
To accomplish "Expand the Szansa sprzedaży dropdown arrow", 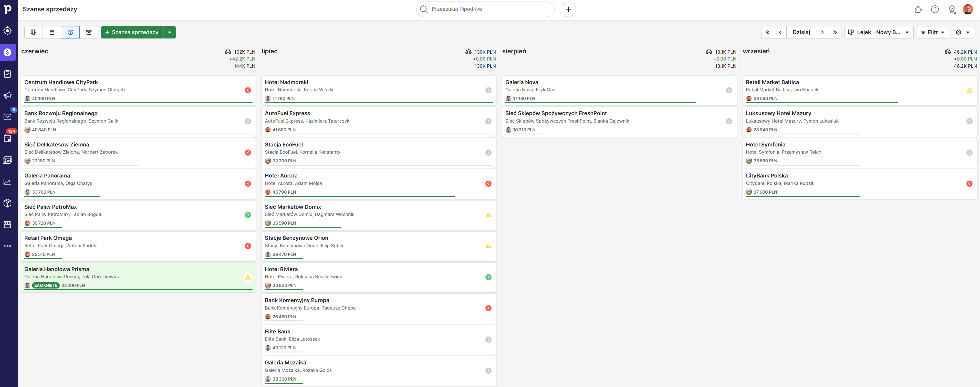I will 170,32.
